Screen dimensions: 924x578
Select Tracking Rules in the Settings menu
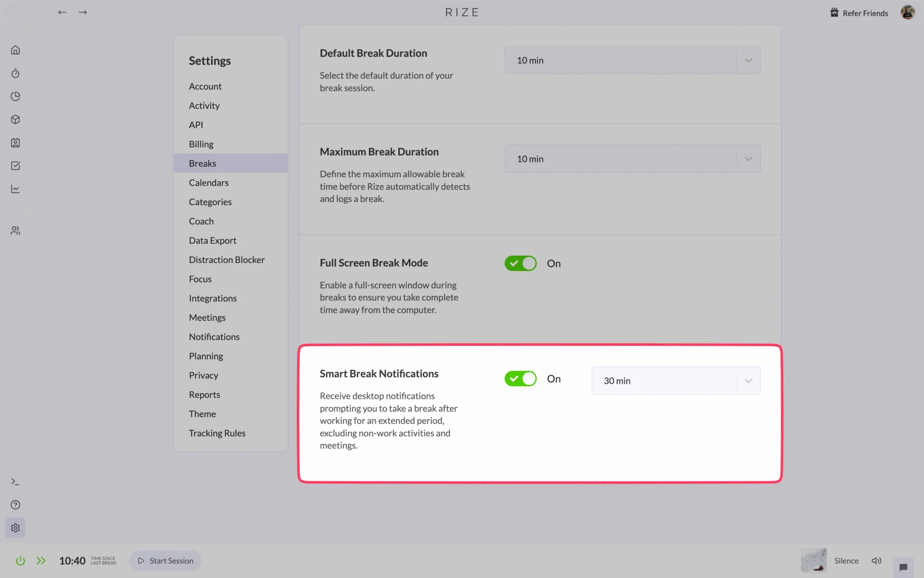pos(231,433)
